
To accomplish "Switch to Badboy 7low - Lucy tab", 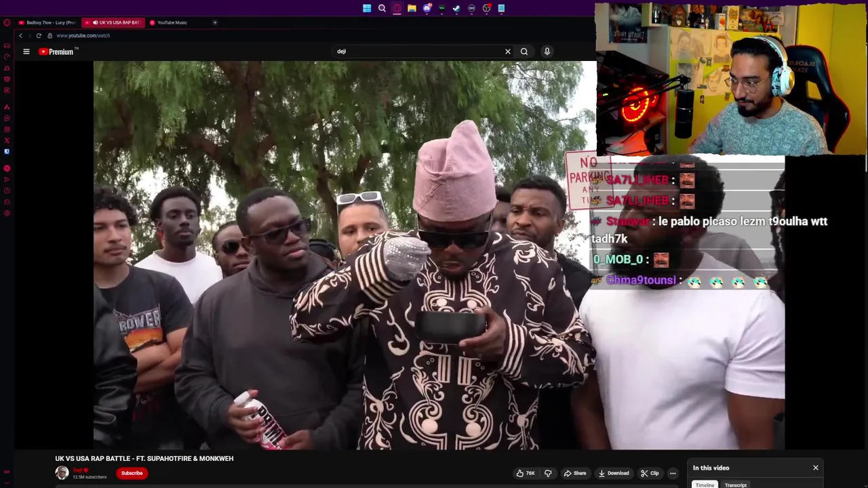I will click(x=47, y=22).
